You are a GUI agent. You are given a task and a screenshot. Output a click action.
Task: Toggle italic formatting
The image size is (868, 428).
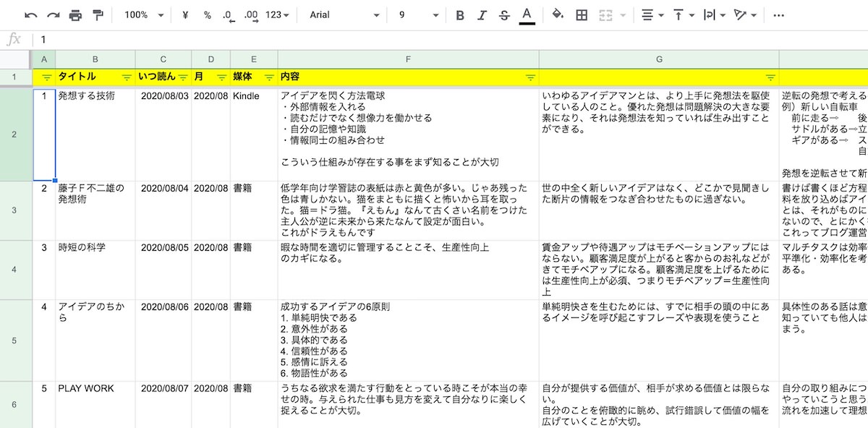pos(482,15)
